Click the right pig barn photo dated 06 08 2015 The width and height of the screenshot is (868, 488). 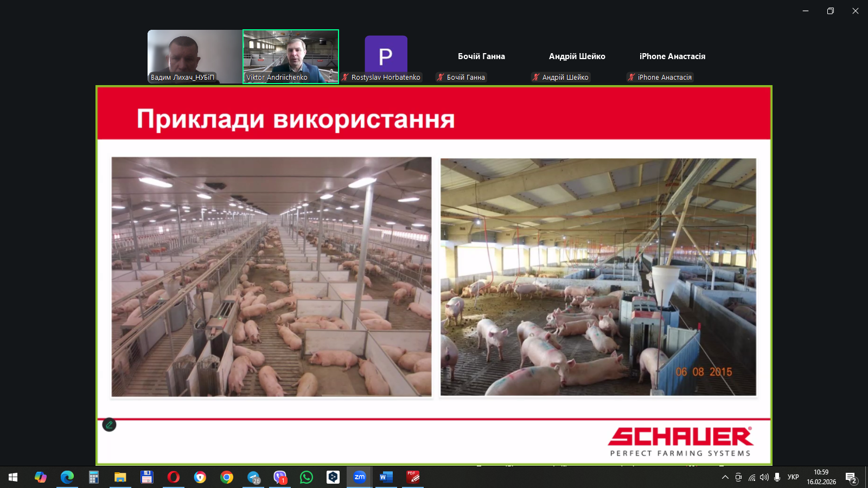pyautogui.click(x=598, y=277)
